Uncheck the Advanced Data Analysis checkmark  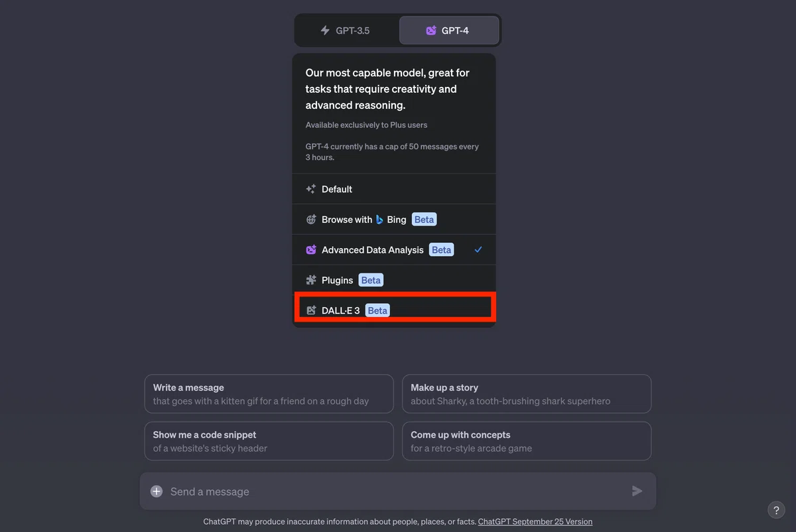tap(478, 250)
